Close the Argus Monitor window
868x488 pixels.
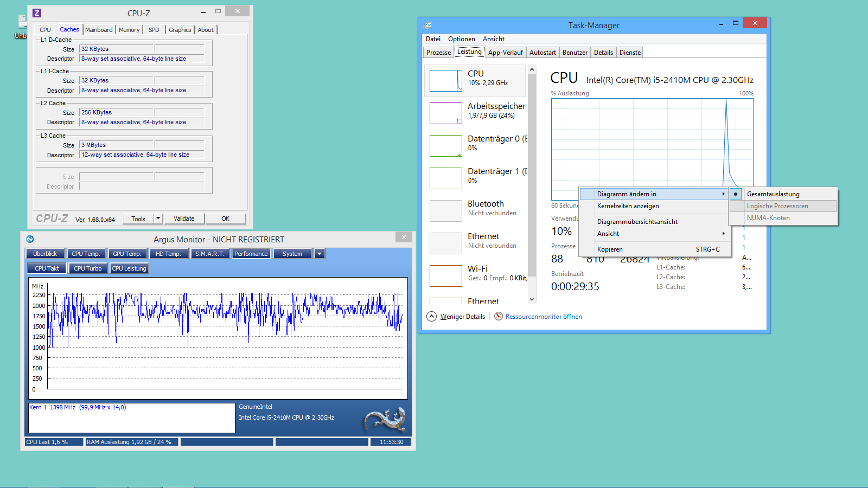point(404,237)
